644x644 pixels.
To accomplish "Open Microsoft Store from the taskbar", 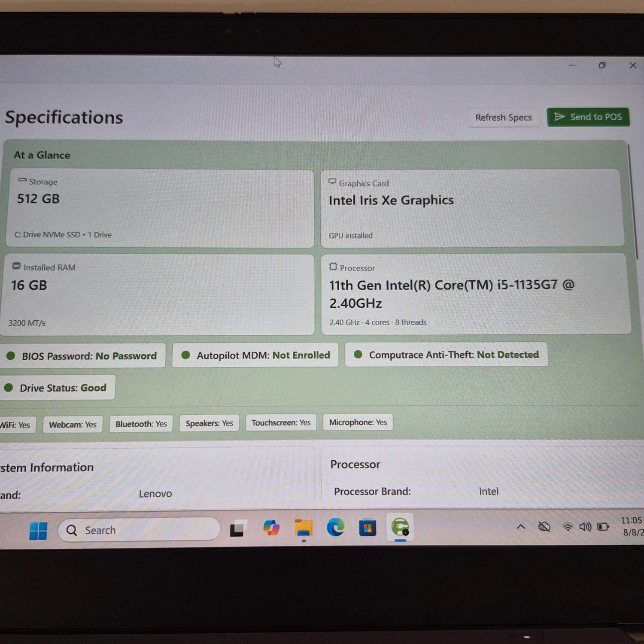I will click(x=368, y=527).
